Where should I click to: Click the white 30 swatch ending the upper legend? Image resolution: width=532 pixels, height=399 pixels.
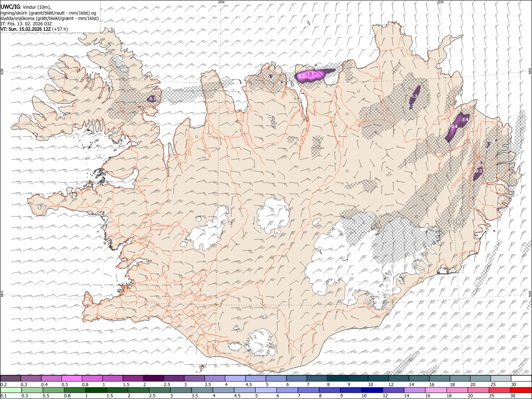coord(521,378)
